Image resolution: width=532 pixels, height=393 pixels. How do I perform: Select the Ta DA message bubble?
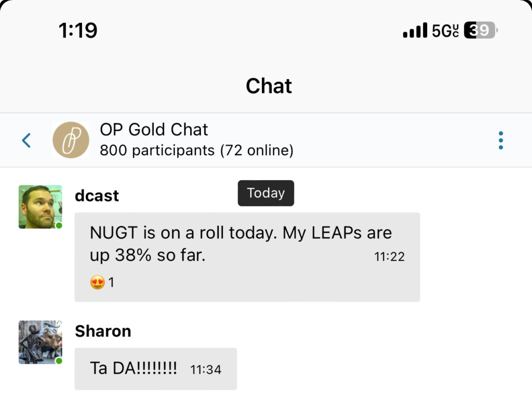[155, 369]
